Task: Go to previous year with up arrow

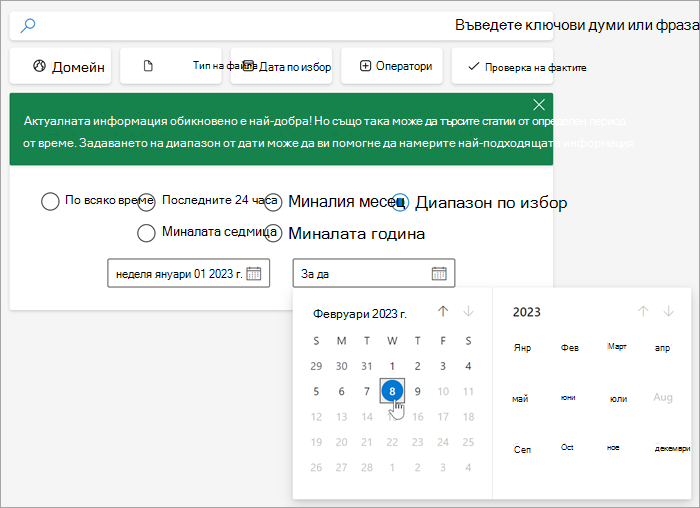Action: point(643,311)
